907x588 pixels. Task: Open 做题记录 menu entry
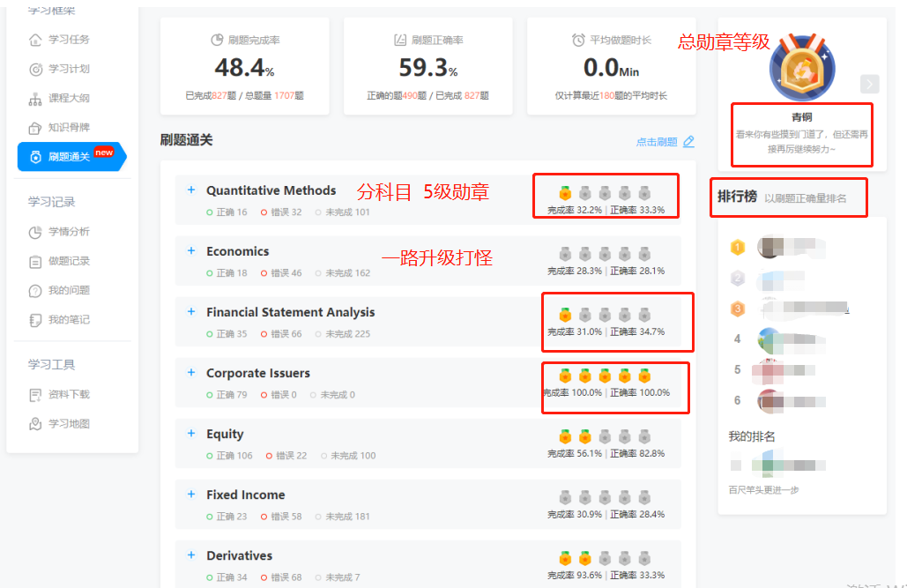pyautogui.click(x=59, y=261)
